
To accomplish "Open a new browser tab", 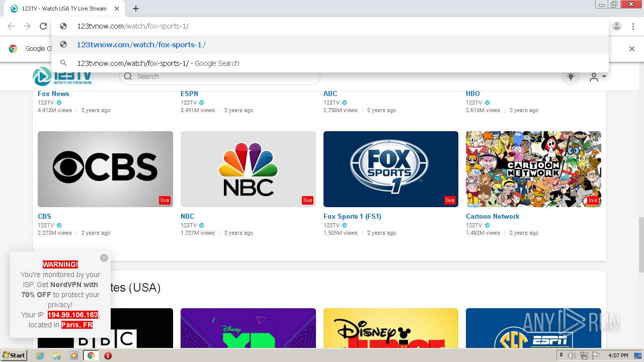I will (136, 9).
